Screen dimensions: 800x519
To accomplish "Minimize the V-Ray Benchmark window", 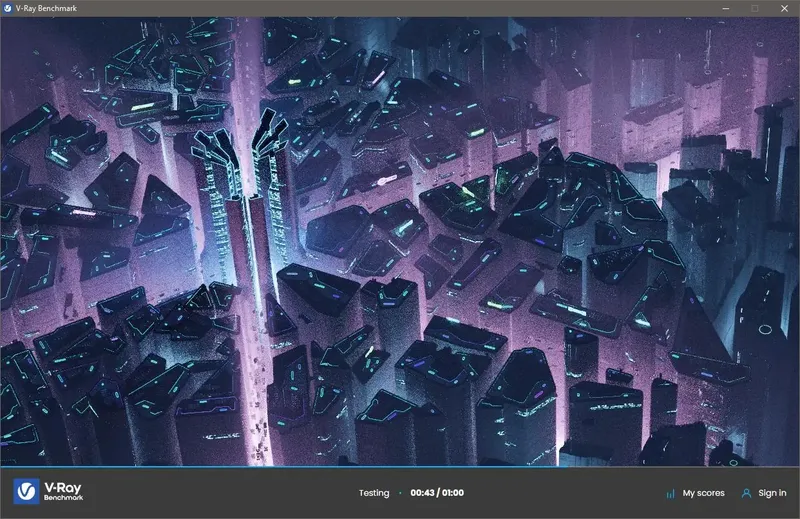I will point(726,8).
